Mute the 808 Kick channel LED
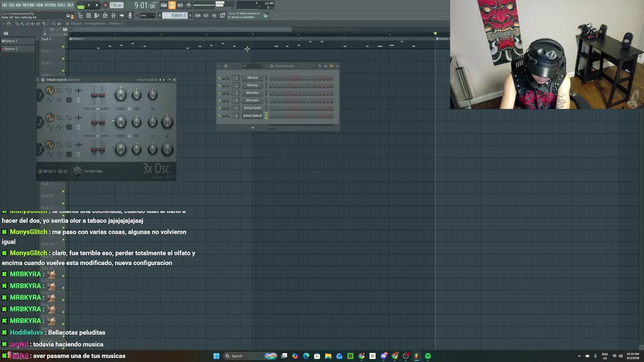644x362 pixels. [219, 78]
